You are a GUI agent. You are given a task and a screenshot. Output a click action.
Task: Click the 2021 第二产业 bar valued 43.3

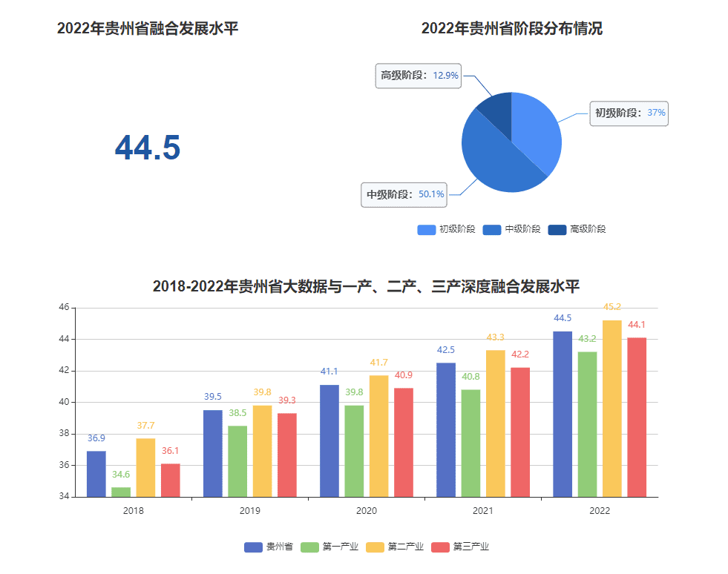click(x=496, y=423)
